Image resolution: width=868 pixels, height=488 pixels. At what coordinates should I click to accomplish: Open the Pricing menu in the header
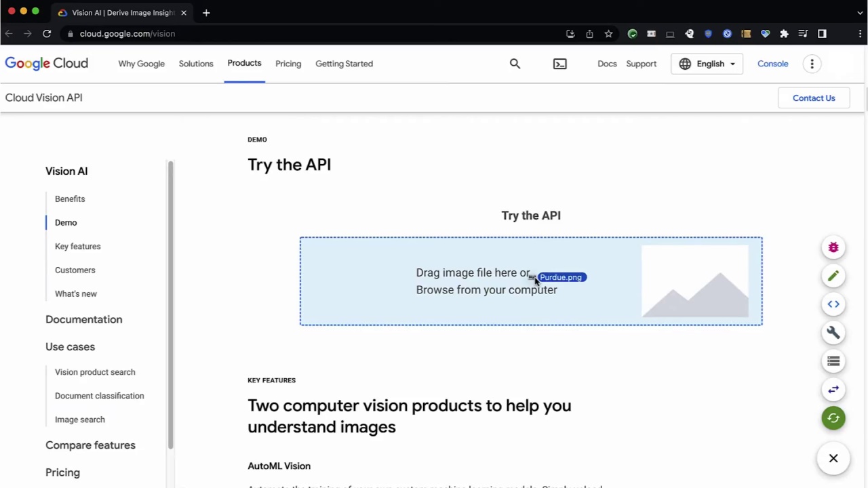pyautogui.click(x=288, y=63)
